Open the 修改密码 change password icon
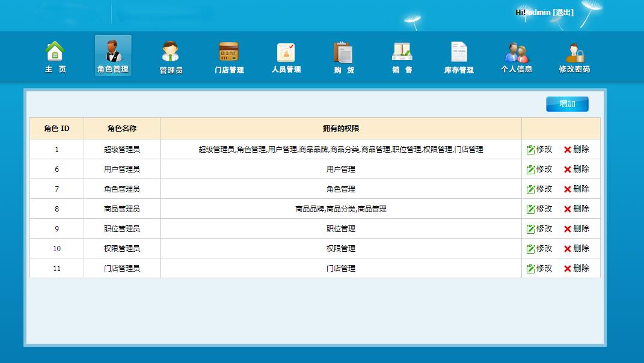 tap(574, 57)
